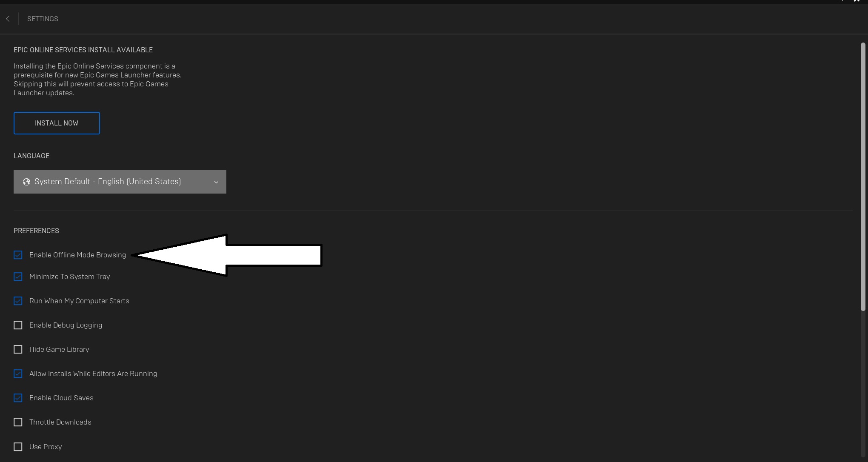The height and width of the screenshot is (462, 868).
Task: Click the INSTALL NOW button
Action: pos(56,123)
